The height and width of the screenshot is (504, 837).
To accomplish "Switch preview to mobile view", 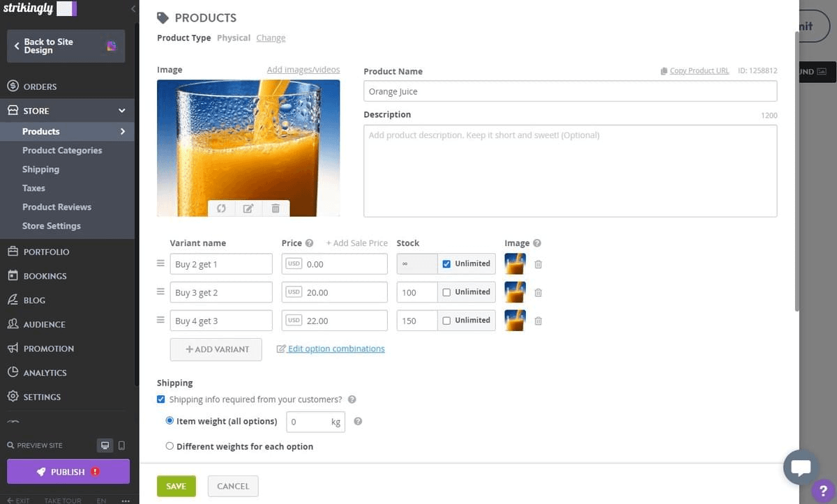I will pos(121,445).
